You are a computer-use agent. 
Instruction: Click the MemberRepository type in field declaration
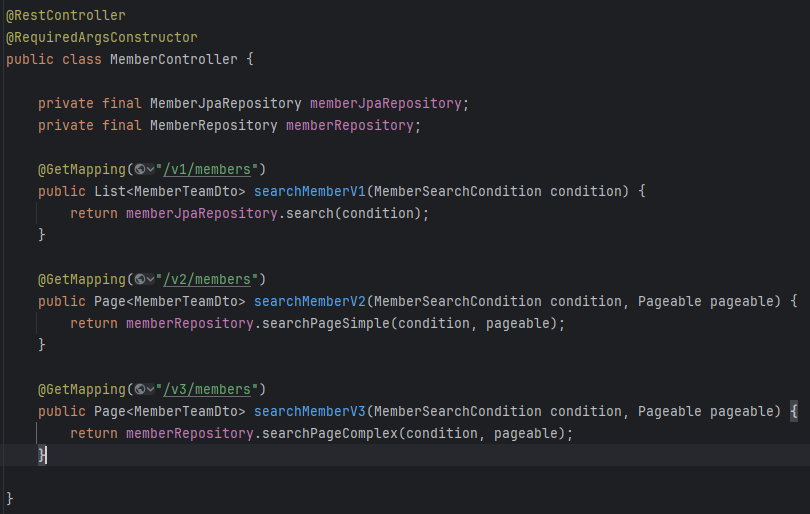(214, 126)
